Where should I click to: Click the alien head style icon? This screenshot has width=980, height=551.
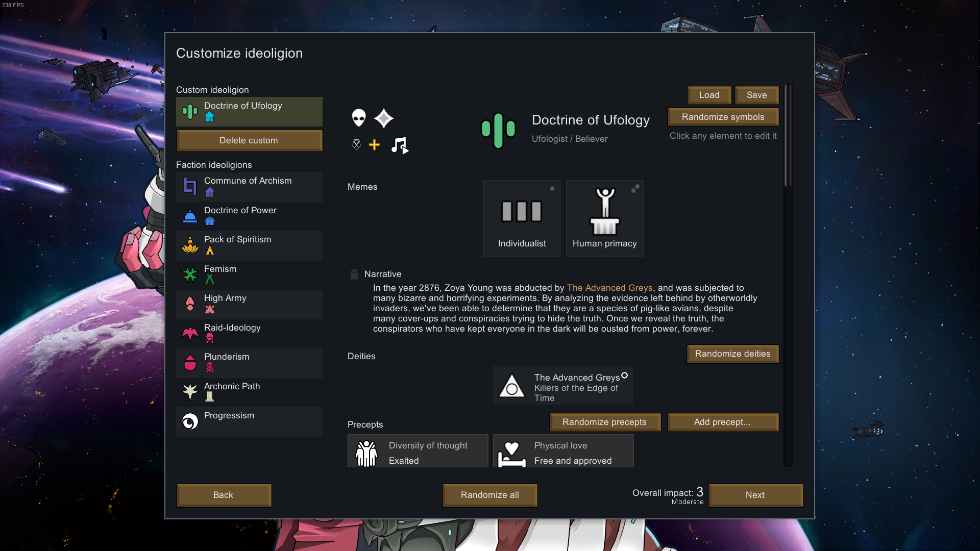point(359,118)
